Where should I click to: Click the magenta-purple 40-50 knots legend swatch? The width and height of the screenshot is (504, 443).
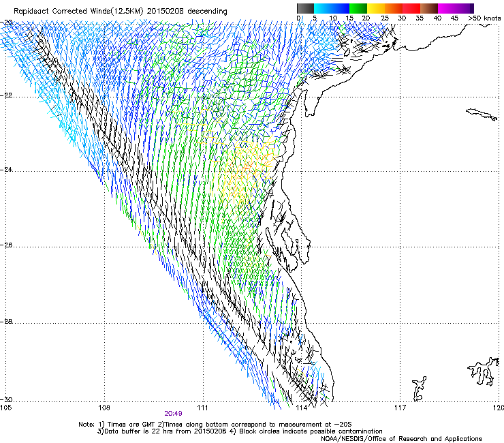click(456, 8)
